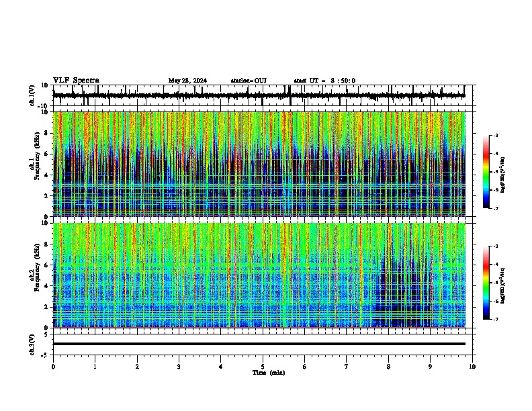Click inside the ch.1 frequency spectrogram
This screenshot has width=532, height=411.
(x=259, y=164)
